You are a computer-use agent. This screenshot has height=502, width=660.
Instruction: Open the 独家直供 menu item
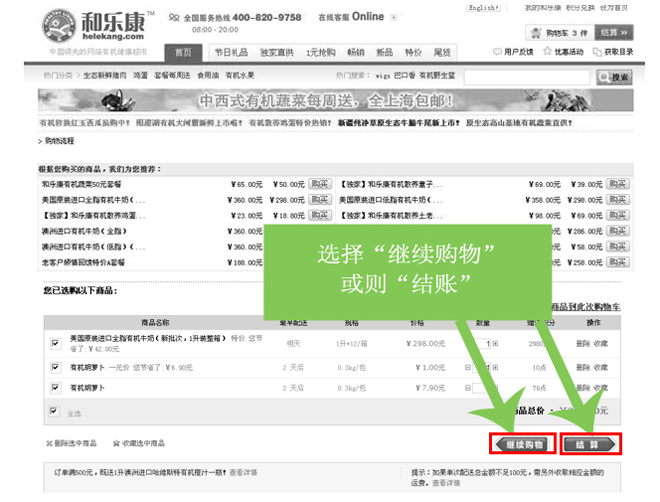click(277, 52)
